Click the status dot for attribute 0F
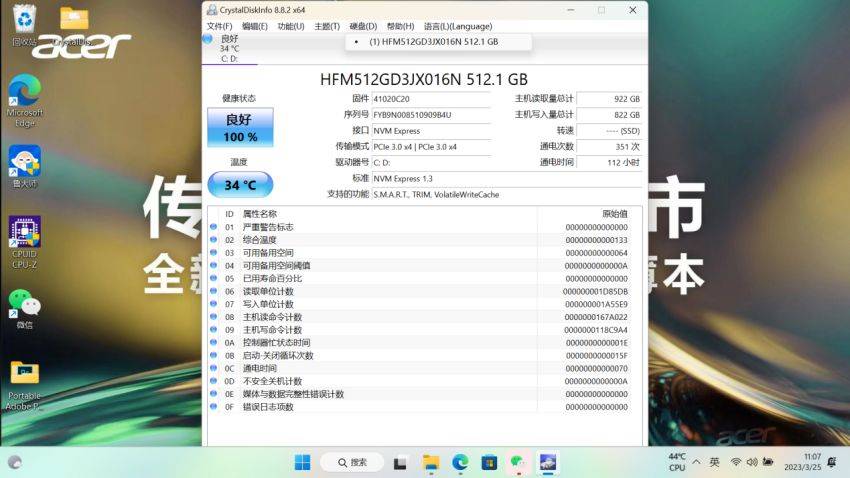The image size is (850, 478). click(x=214, y=406)
